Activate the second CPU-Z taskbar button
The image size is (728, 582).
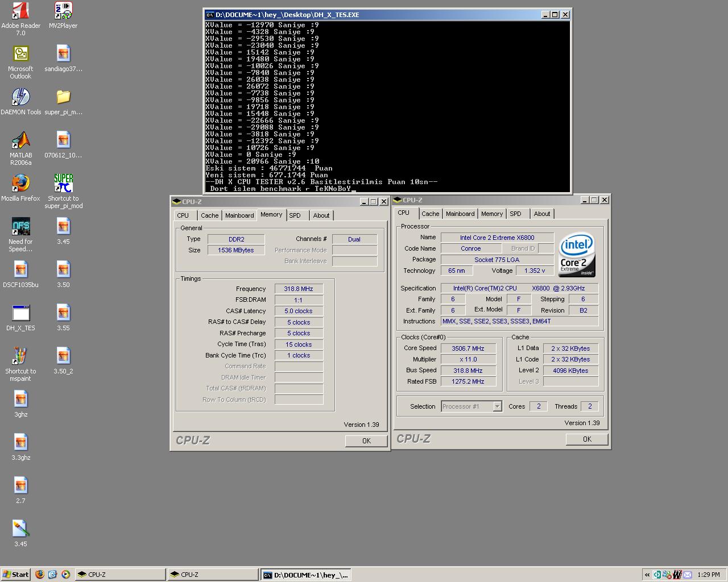[213, 575]
